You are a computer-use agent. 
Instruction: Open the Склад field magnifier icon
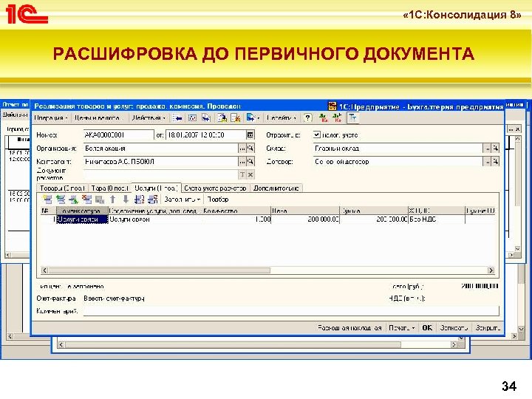tap(495, 149)
